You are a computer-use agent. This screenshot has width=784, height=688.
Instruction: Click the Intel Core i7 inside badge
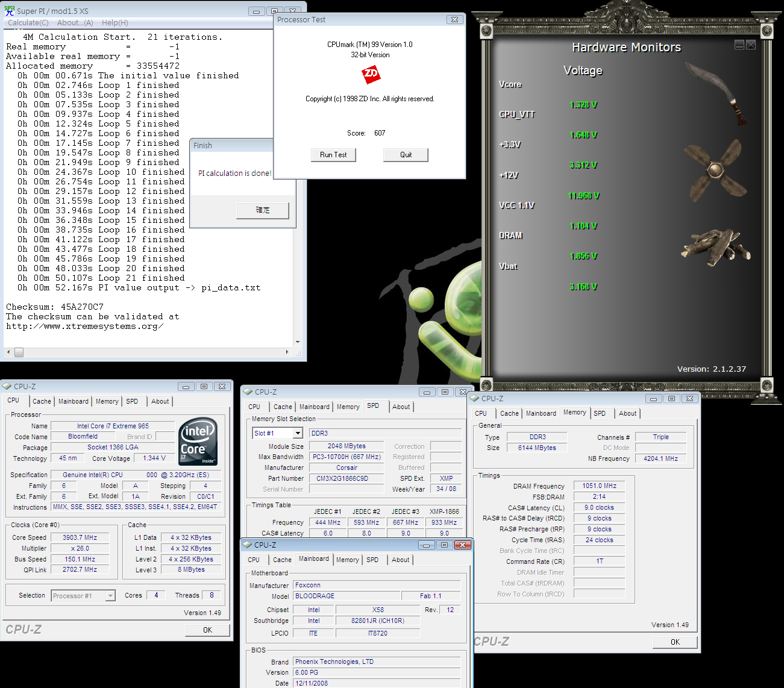click(198, 442)
